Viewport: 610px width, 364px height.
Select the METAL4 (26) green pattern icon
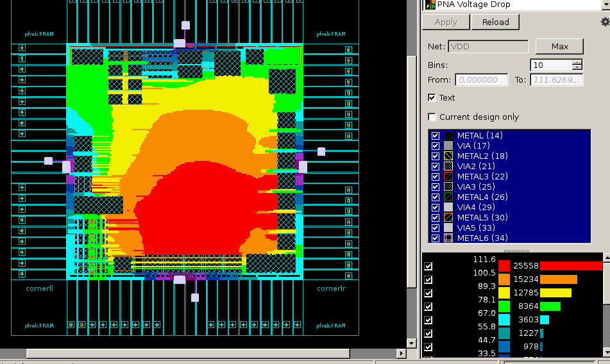[x=448, y=197]
